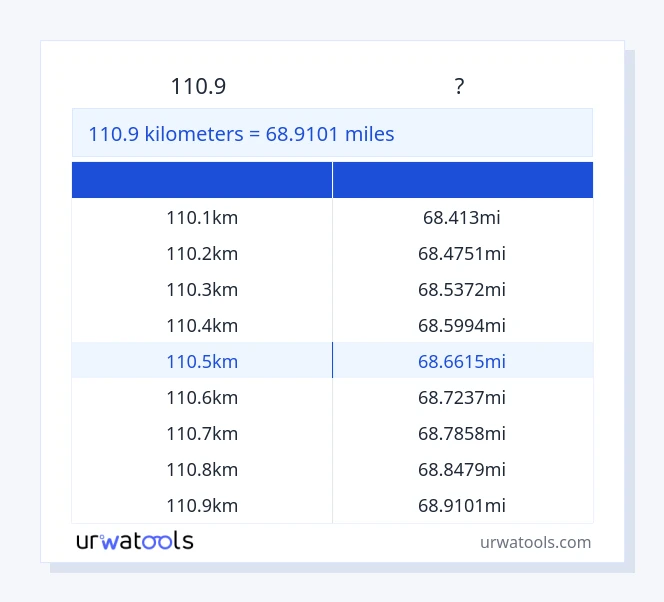The image size is (664, 602).
Task: Click the question mark result field
Action: [459, 87]
